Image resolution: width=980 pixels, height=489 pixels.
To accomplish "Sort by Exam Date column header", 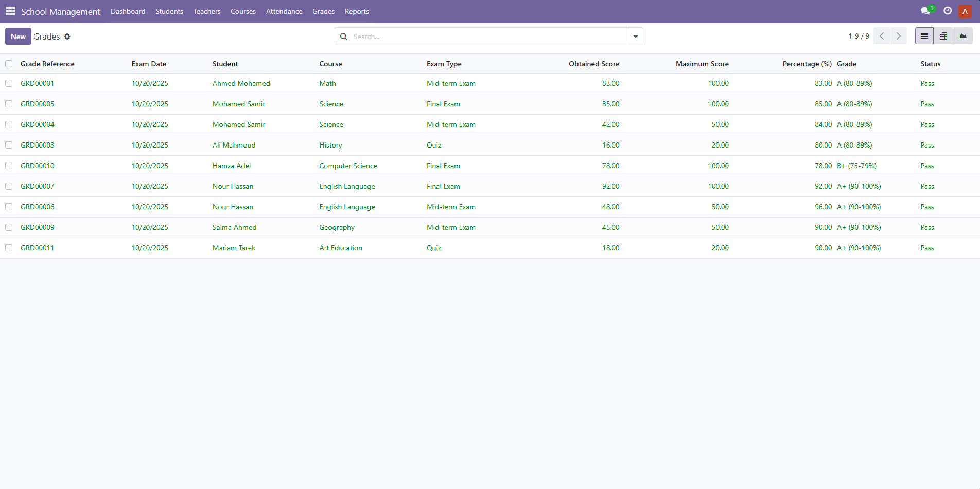I will [149, 64].
